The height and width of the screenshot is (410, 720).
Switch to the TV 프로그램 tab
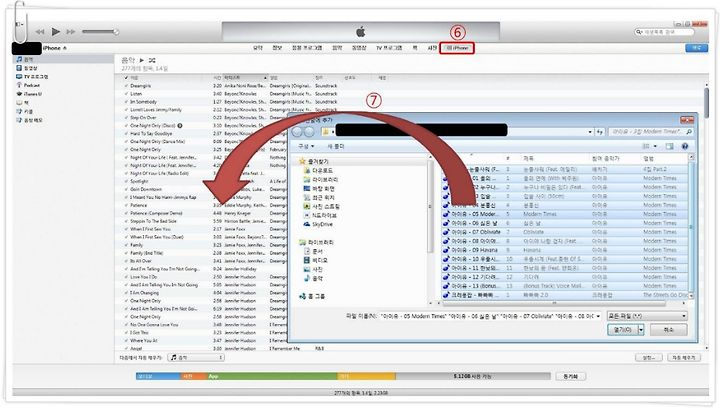click(389, 48)
